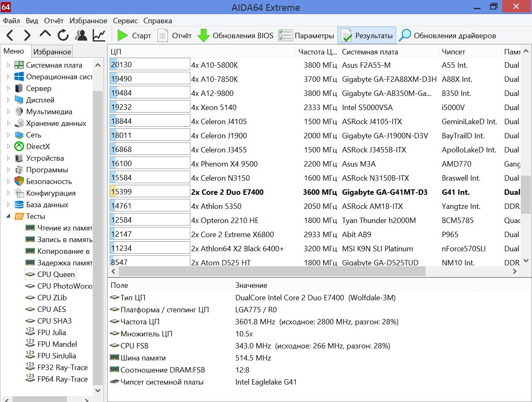Select the 4x Xeon 5140 result row

314,107
